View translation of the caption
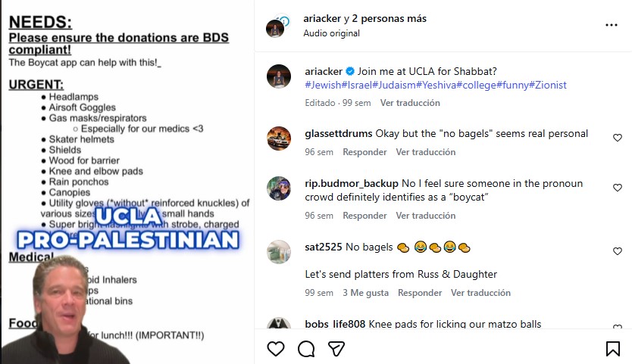The image size is (632, 364). pos(410,103)
